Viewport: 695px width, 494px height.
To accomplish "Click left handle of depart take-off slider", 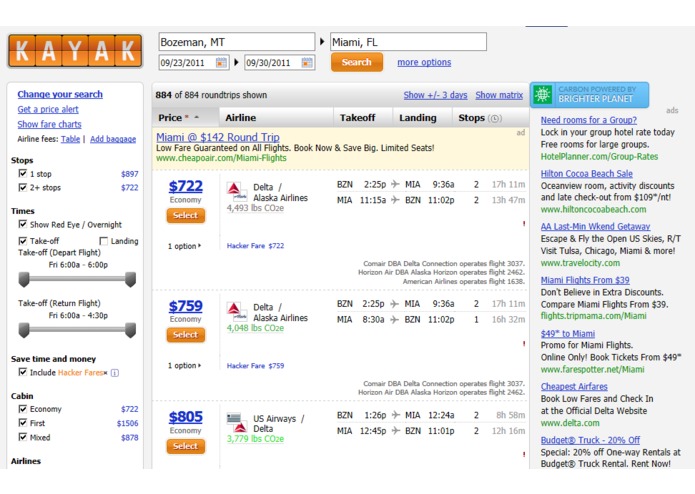I will (x=24, y=280).
